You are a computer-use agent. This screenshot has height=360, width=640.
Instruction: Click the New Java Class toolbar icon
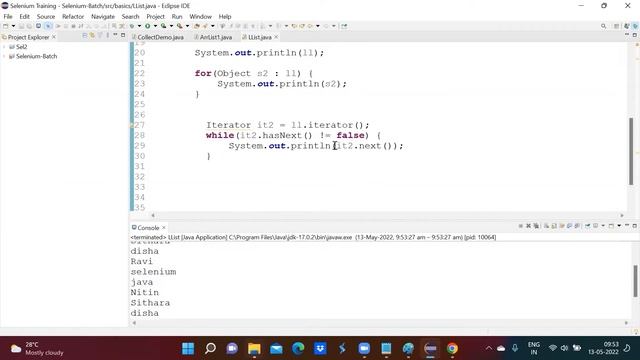(205, 26)
